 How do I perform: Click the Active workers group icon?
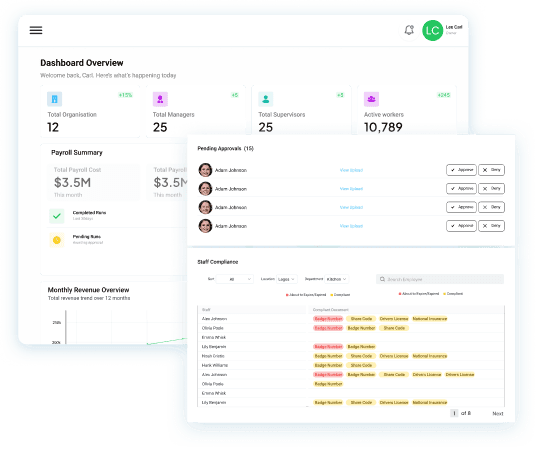click(x=371, y=99)
